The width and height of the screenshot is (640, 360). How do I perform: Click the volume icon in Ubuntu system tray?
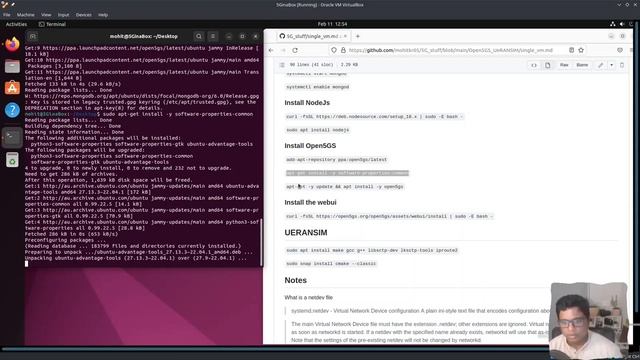point(622,24)
